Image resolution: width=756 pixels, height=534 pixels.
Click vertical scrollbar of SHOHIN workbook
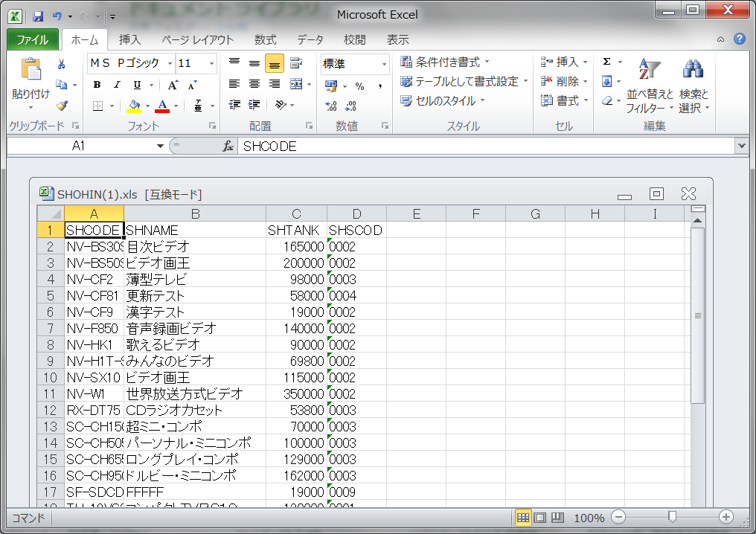(x=698, y=315)
